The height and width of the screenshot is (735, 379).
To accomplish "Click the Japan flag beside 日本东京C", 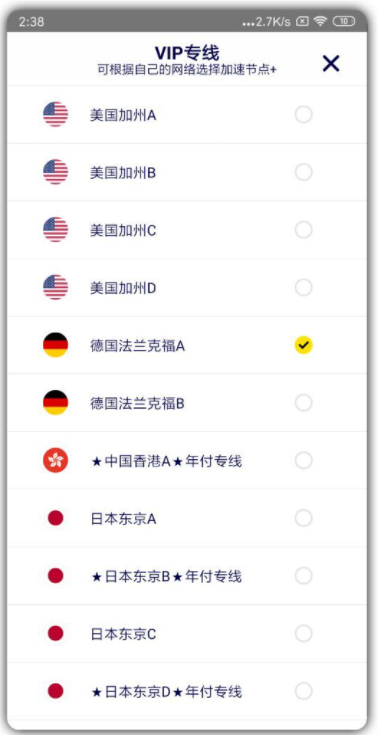I will tap(55, 633).
